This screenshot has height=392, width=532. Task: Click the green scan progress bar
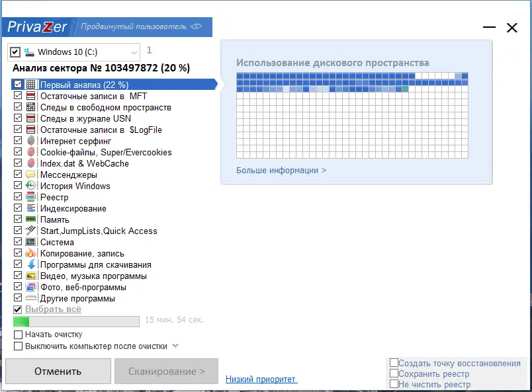pos(76,321)
